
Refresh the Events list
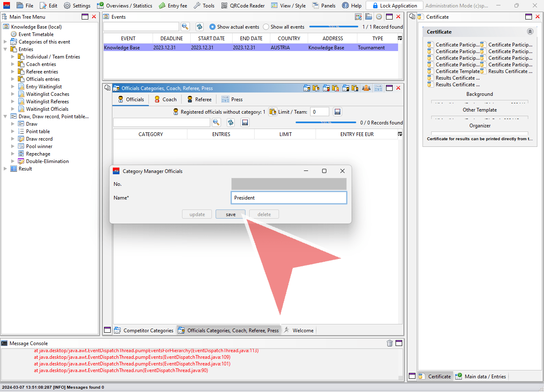[x=199, y=27]
